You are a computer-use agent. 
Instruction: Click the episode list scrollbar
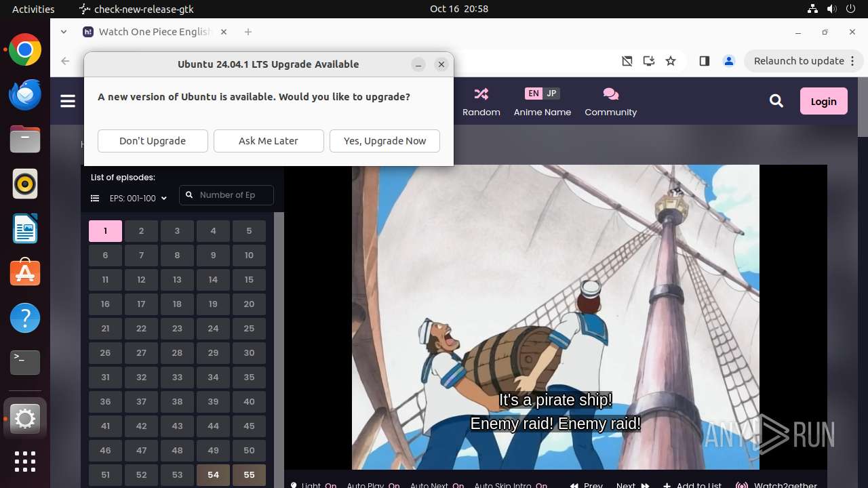click(x=278, y=350)
